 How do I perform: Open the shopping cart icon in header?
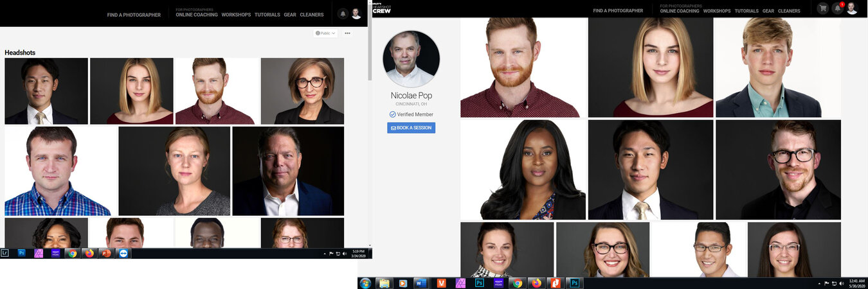tap(822, 8)
